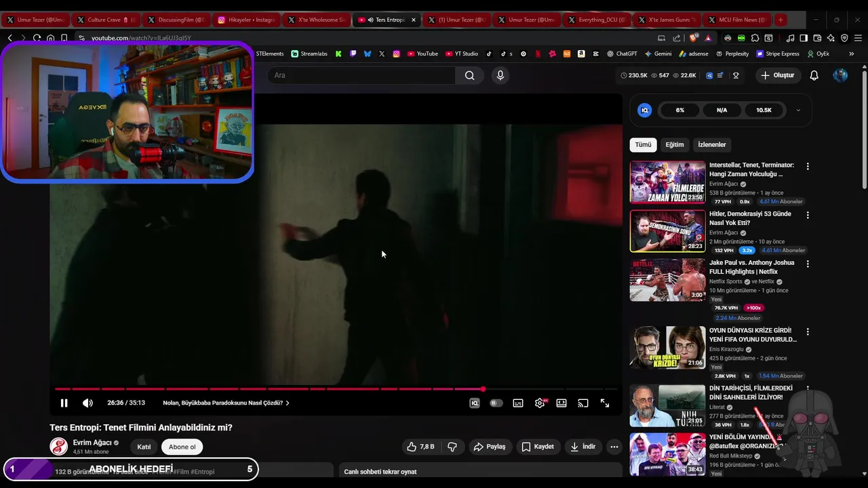Click the Oluştur create button
Image resolution: width=868 pixels, height=488 pixels.
point(778,75)
